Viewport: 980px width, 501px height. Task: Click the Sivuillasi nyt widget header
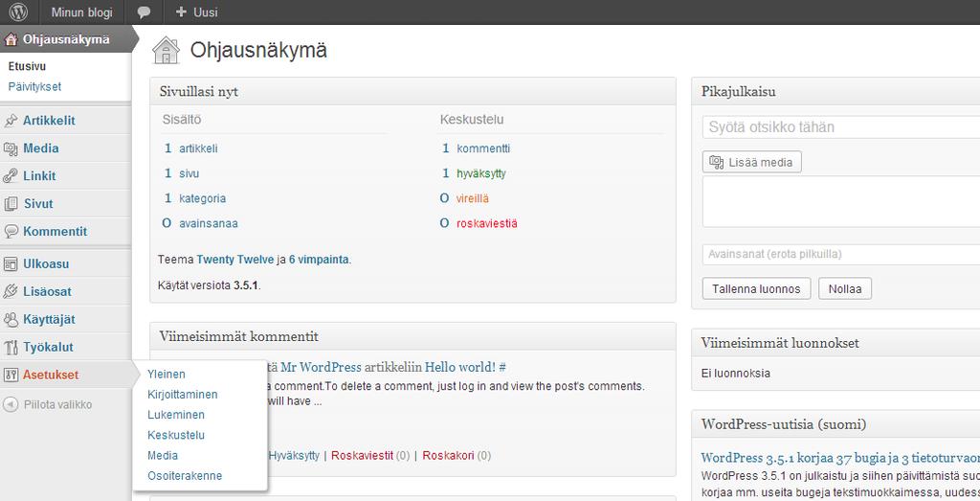412,91
